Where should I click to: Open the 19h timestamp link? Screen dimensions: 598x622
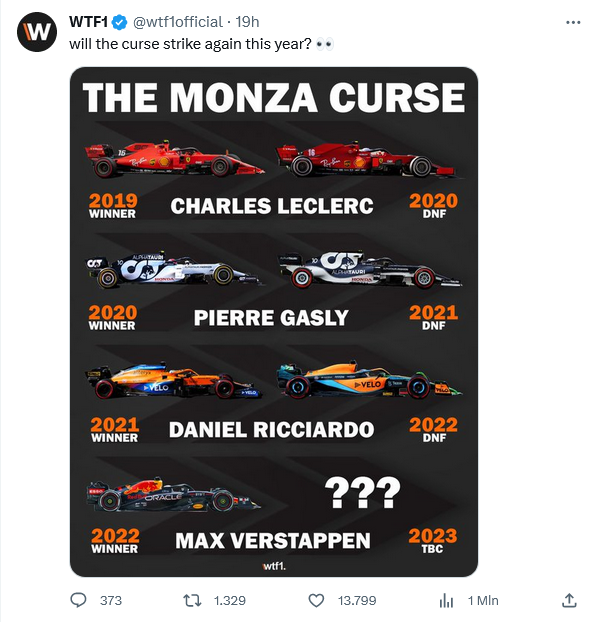[247, 22]
